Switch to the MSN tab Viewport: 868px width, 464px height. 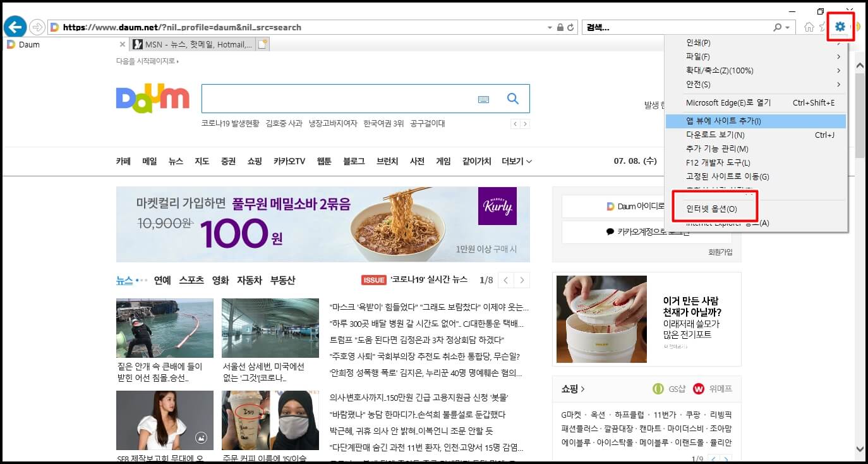pos(192,44)
